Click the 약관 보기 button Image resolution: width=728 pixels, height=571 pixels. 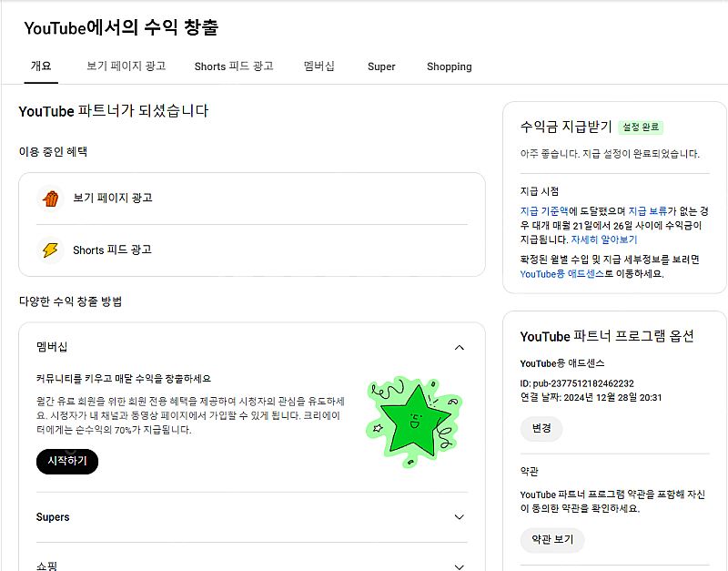coord(552,540)
